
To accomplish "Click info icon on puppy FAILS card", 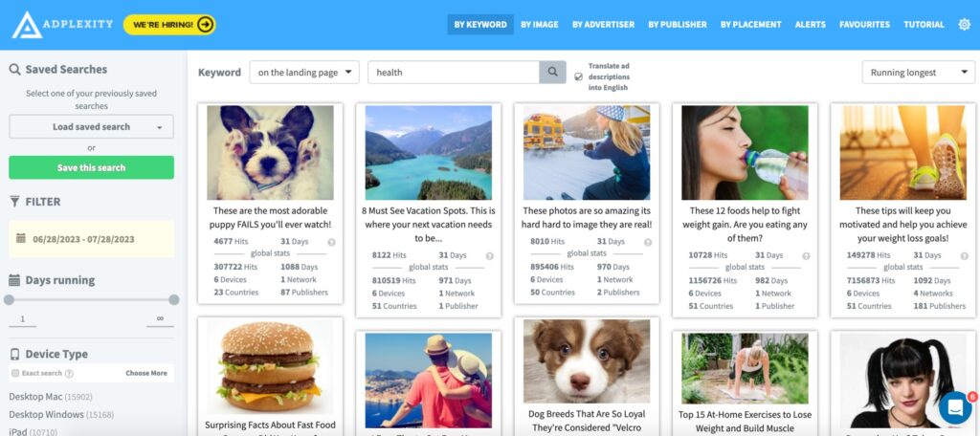I will [x=331, y=242].
